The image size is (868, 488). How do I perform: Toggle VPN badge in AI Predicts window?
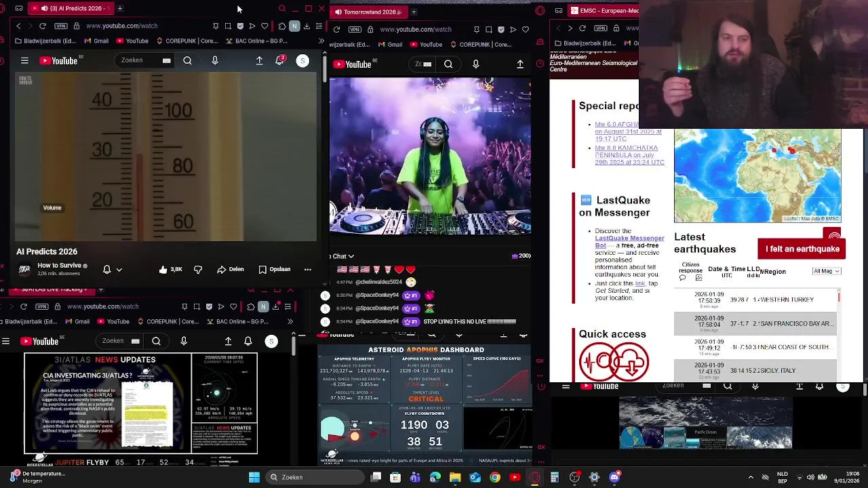tap(61, 26)
